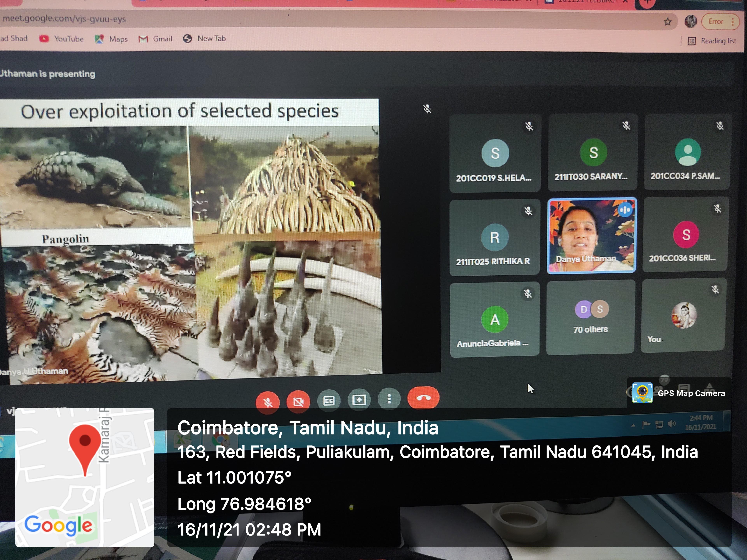The height and width of the screenshot is (560, 747).
Task: Select the Danya Uthaman video tile
Action: coord(591,235)
